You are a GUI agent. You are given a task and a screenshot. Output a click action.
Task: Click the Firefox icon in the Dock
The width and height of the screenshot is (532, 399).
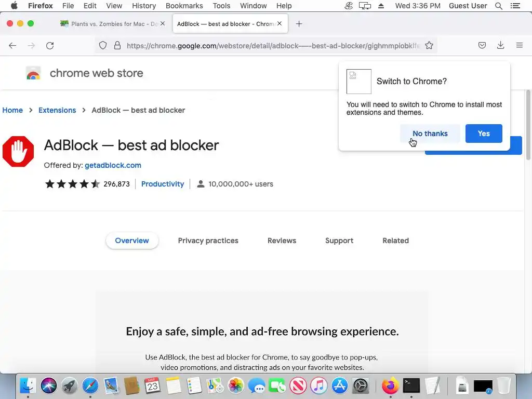click(x=391, y=386)
